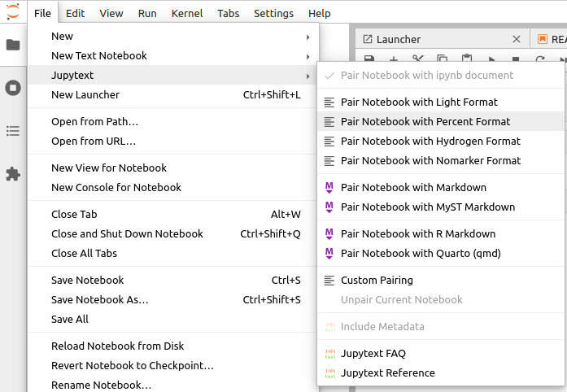Image resolution: width=567 pixels, height=392 pixels.
Task: Click the insert cell plus icon
Action: 394,59
